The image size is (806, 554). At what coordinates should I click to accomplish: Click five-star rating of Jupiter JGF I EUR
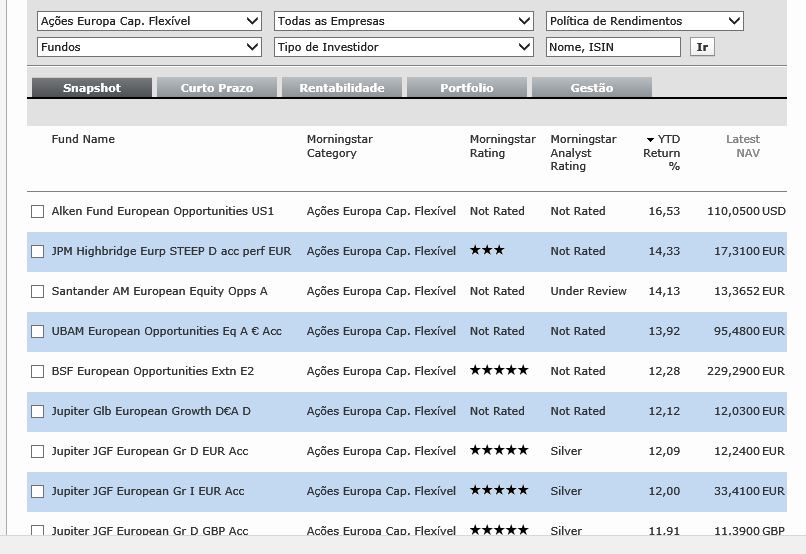click(499, 490)
